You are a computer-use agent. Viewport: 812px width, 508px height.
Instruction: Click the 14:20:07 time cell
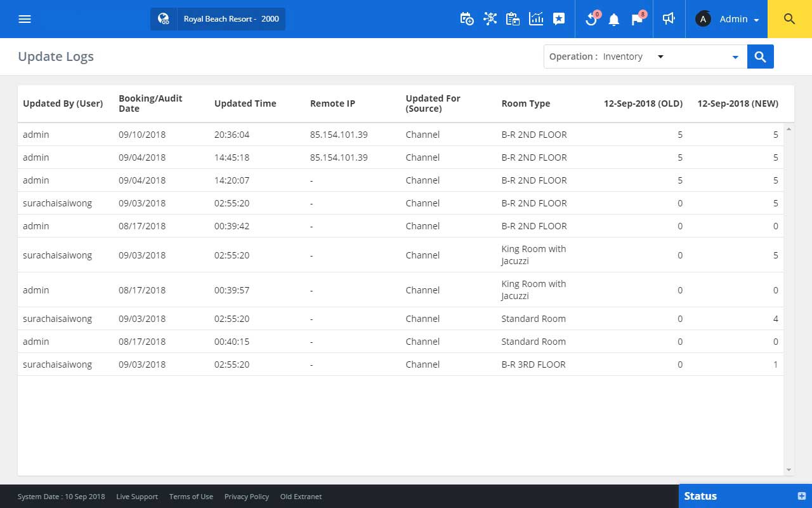pyautogui.click(x=232, y=180)
